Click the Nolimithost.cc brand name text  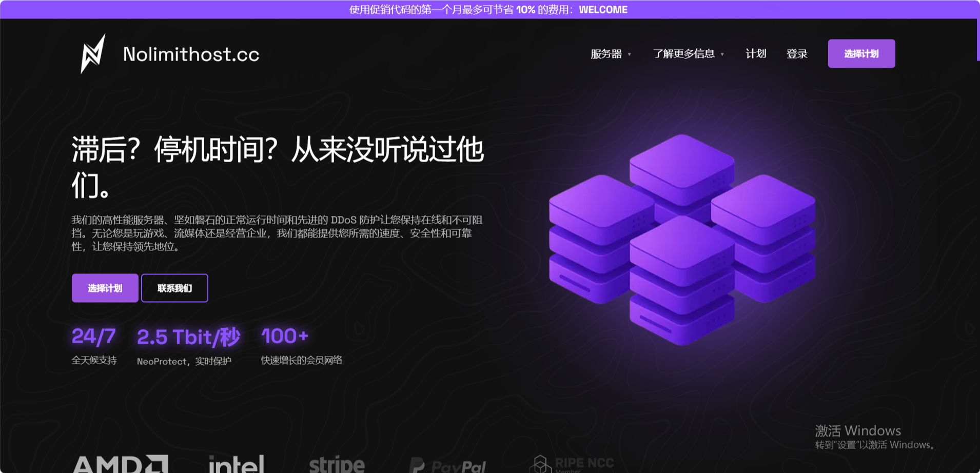(191, 54)
